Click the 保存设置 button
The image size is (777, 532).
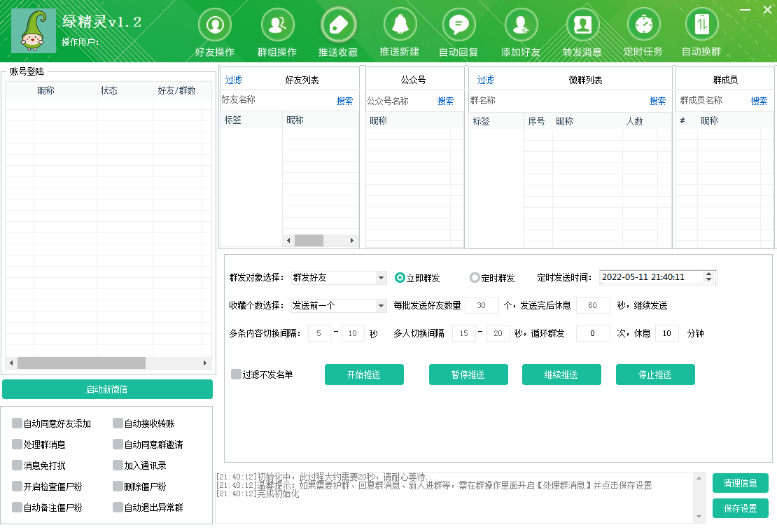coord(741,508)
